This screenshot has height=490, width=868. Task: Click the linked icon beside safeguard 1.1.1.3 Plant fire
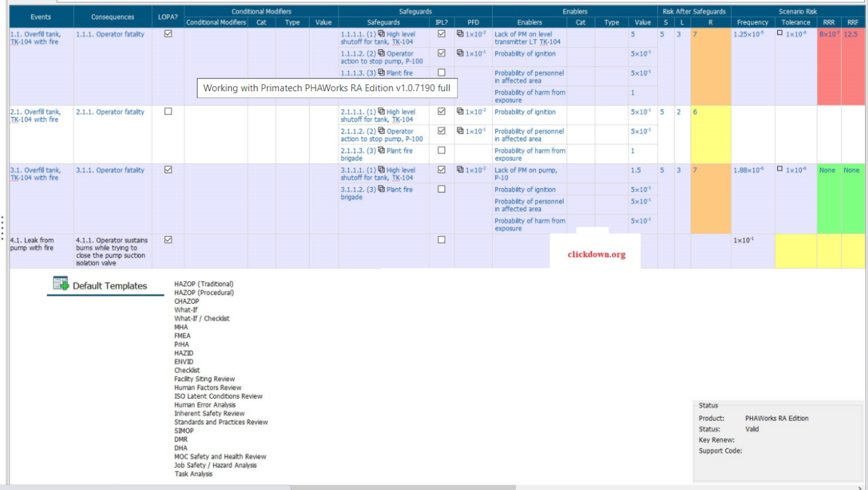tap(382, 73)
